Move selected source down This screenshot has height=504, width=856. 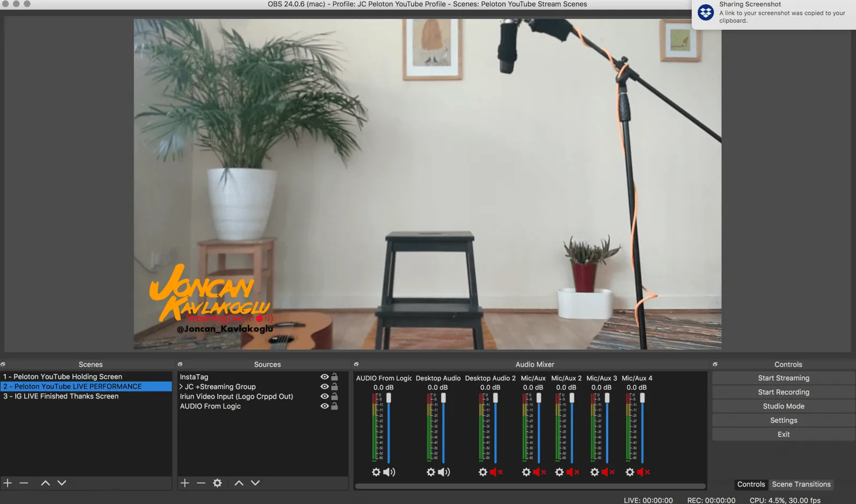(256, 483)
